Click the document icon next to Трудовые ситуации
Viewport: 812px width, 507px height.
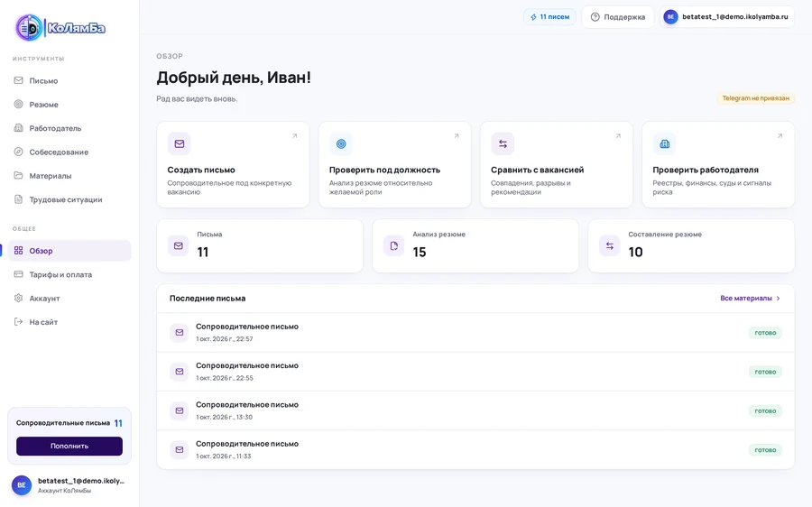coord(19,199)
